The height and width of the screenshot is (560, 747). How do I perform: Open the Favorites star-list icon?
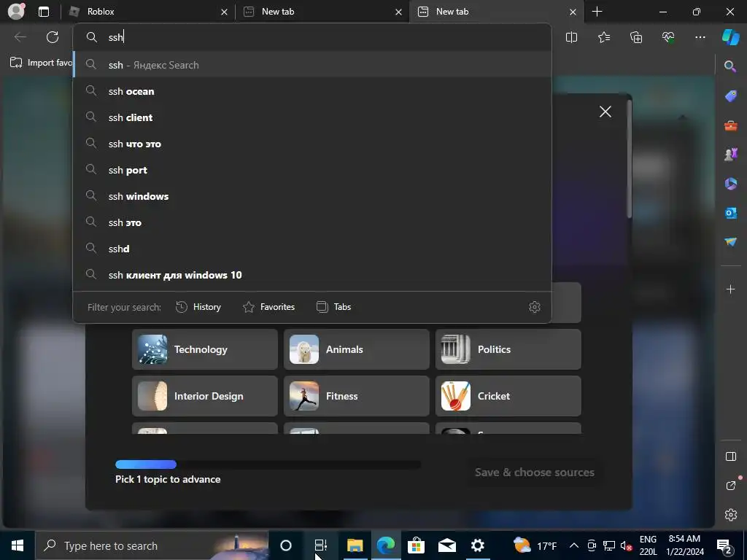(x=603, y=37)
